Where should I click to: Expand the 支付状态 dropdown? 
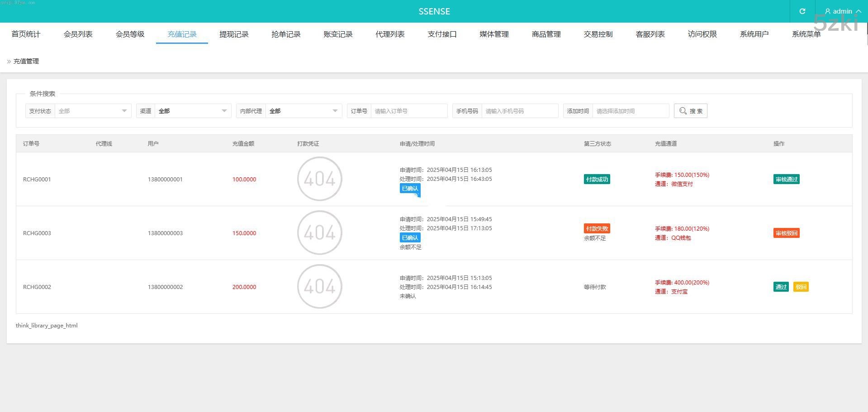point(93,111)
